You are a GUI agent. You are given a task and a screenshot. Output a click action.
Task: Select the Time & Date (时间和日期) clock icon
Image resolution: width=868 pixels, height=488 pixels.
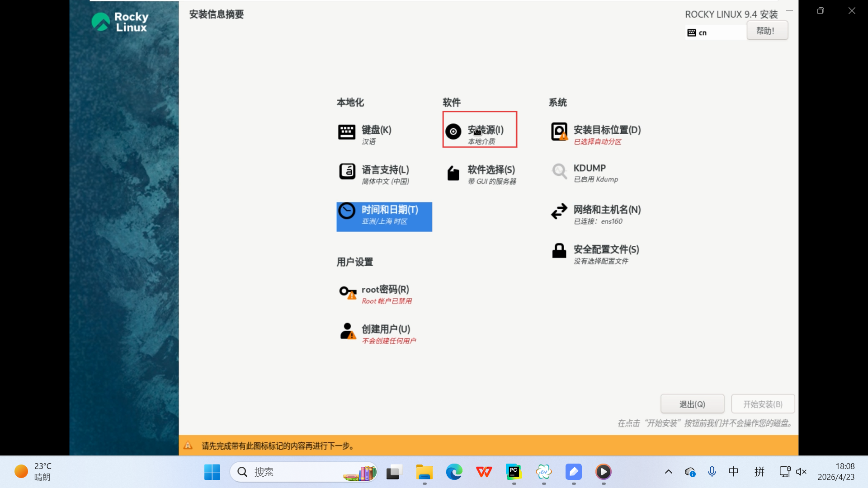pyautogui.click(x=347, y=211)
